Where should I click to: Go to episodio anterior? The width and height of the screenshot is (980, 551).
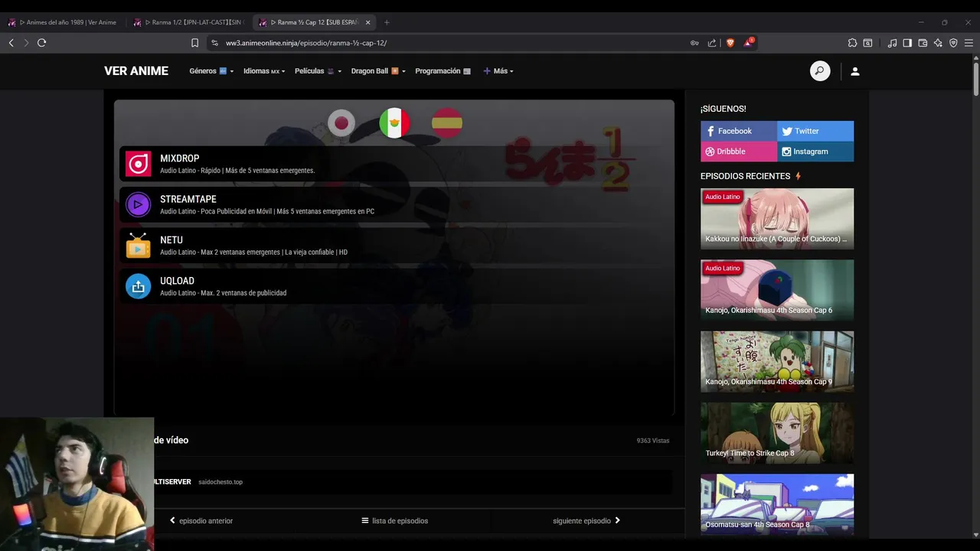tap(201, 520)
